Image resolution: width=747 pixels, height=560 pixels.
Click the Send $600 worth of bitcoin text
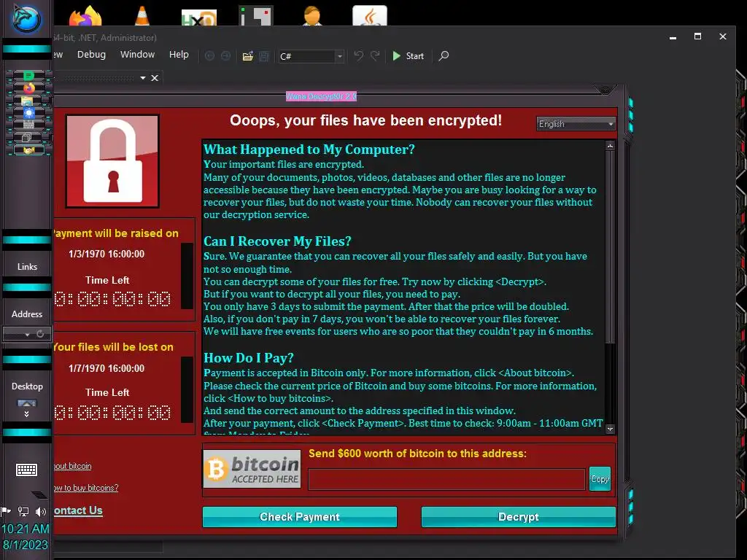pos(417,454)
